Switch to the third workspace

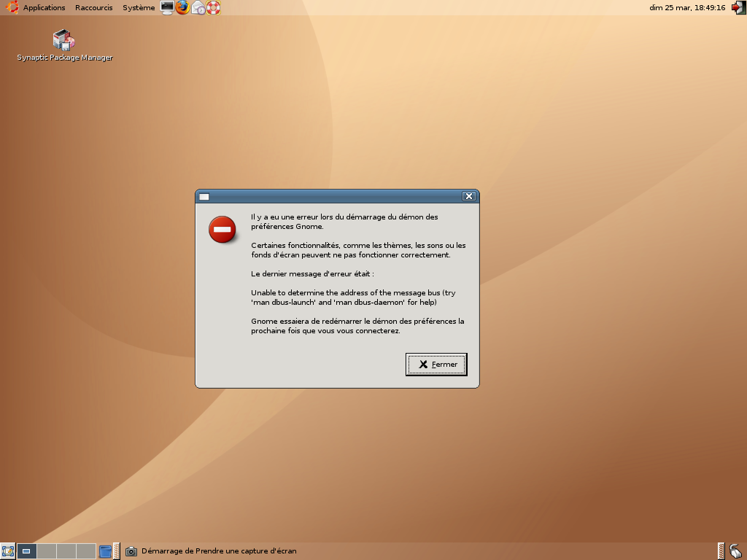pyautogui.click(x=66, y=551)
